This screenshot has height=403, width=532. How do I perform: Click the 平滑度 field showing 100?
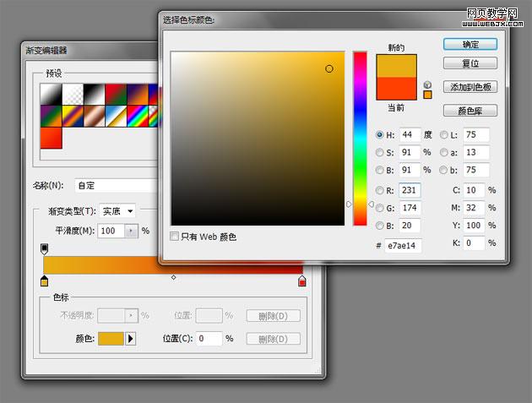point(111,231)
